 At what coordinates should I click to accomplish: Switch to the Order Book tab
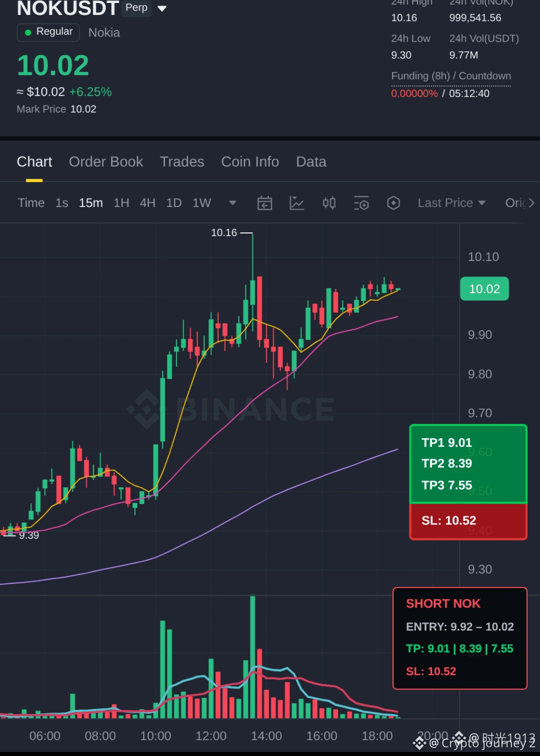click(x=106, y=162)
